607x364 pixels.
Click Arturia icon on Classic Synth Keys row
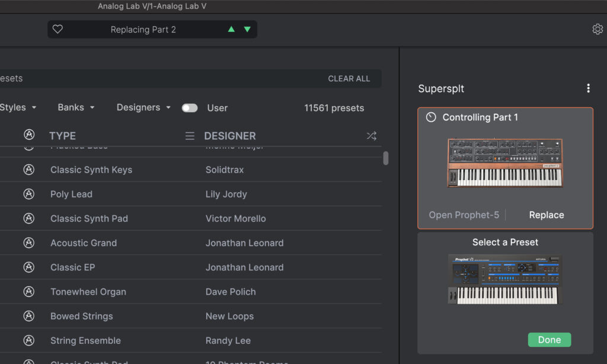click(x=29, y=170)
